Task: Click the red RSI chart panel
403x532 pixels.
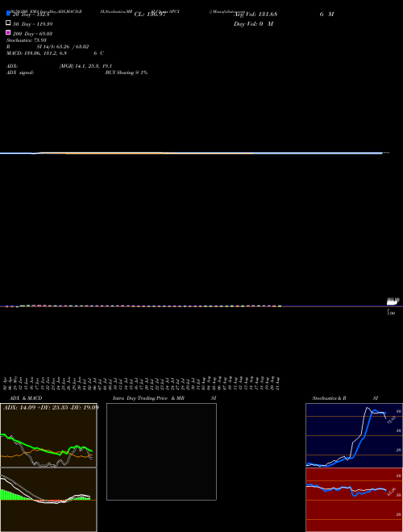Action: [x=354, y=500]
